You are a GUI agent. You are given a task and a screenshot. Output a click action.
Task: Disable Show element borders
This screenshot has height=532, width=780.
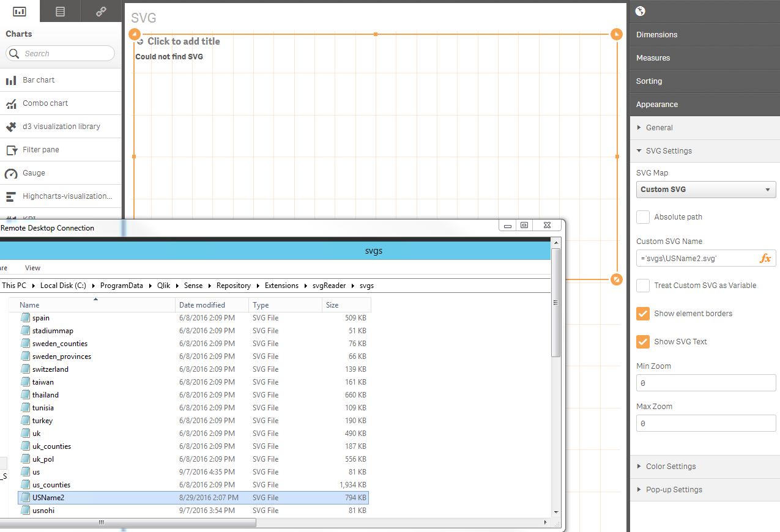(643, 314)
